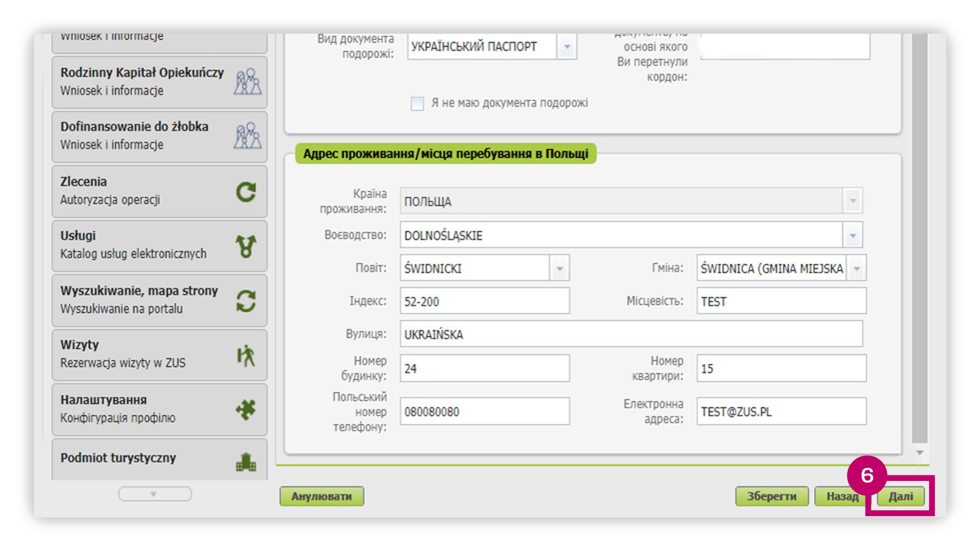The width and height of the screenshot is (980, 551).
Task: Click the Podmiot turystyczny building icon
Action: [246, 462]
